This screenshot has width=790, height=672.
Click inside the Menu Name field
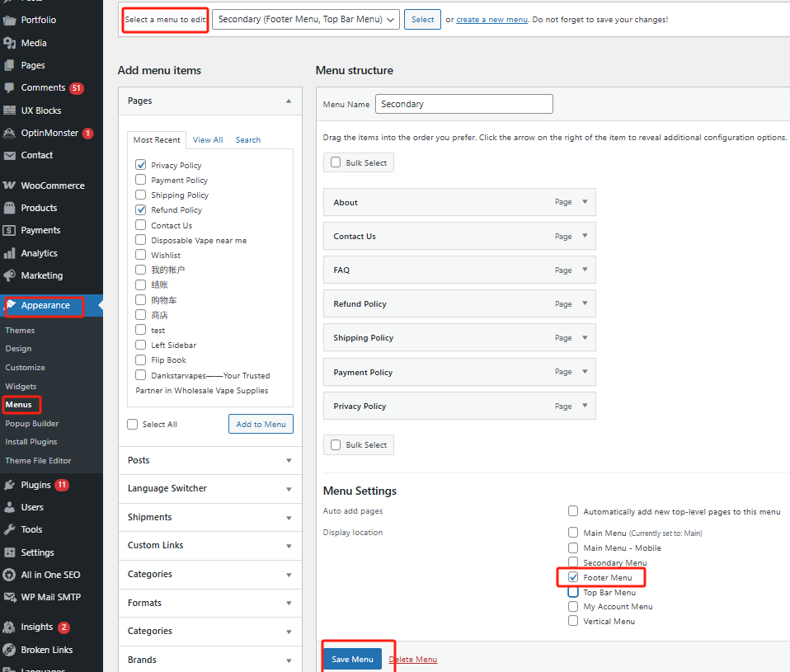pos(463,104)
